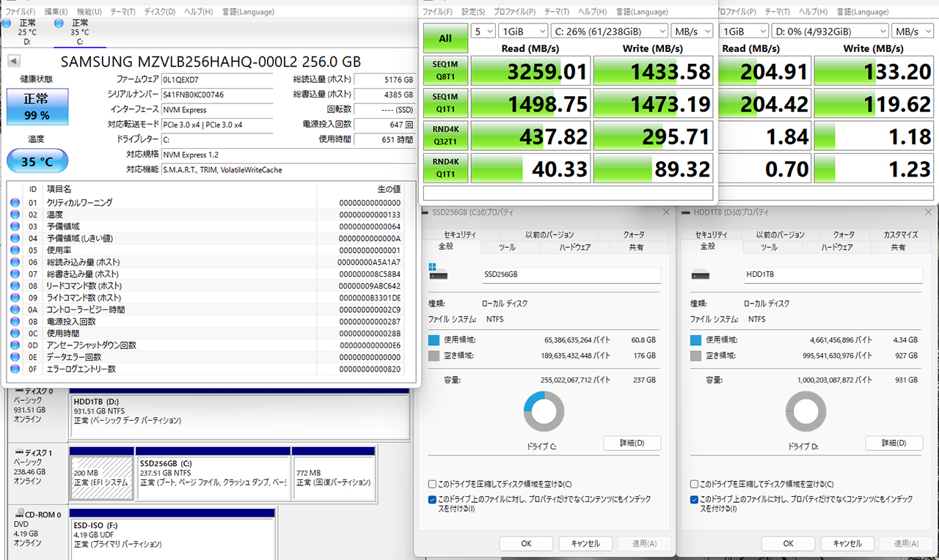Click blue 使用領域 swatch in SSD256GB properties
Image resolution: width=939 pixels, height=560 pixels.
434,340
